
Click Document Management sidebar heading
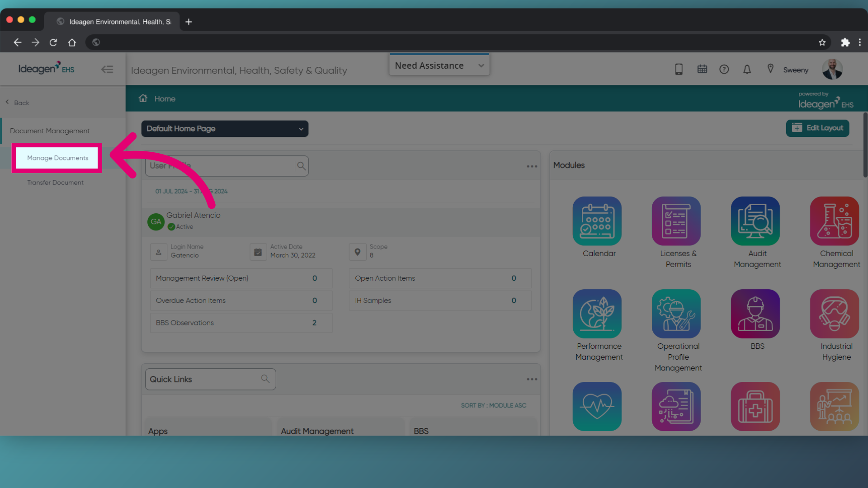pos(50,131)
